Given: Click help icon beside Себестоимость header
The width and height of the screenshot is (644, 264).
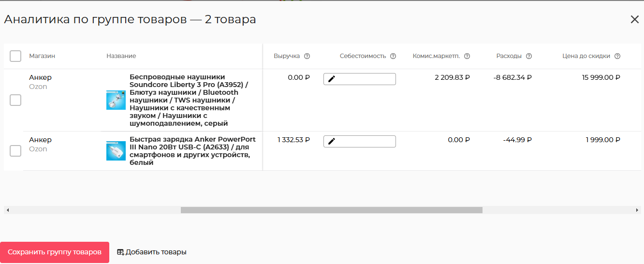Looking at the screenshot, I should click(x=393, y=56).
